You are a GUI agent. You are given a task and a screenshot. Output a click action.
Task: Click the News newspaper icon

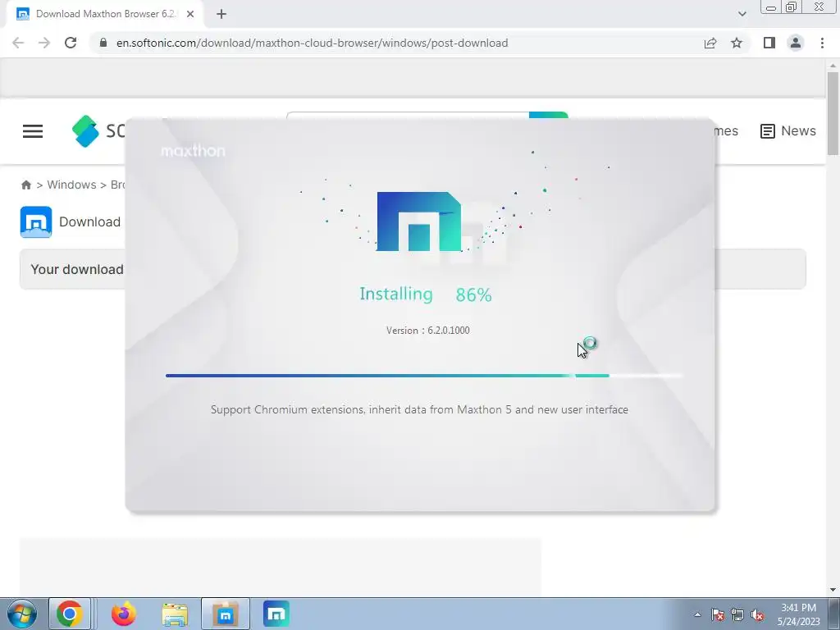click(767, 131)
